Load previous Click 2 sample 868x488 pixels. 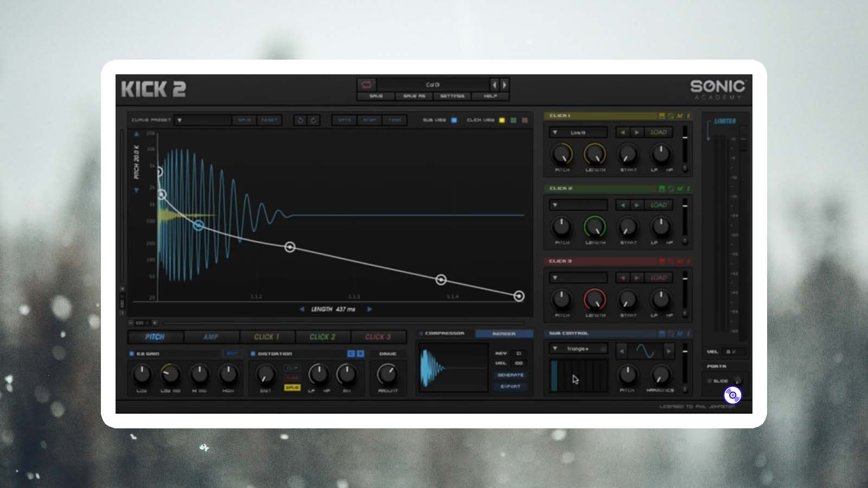622,205
